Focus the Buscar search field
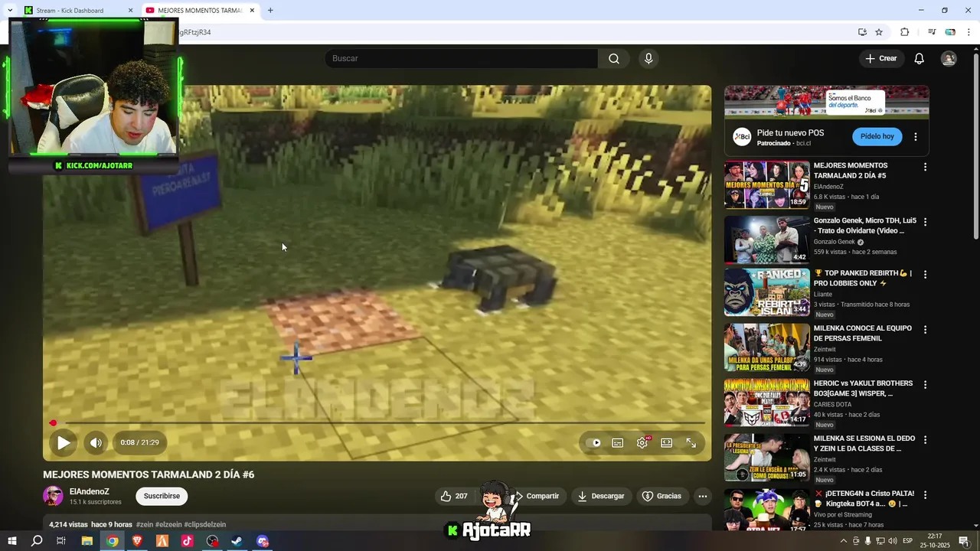Viewport: 980px width, 551px height. point(462,58)
